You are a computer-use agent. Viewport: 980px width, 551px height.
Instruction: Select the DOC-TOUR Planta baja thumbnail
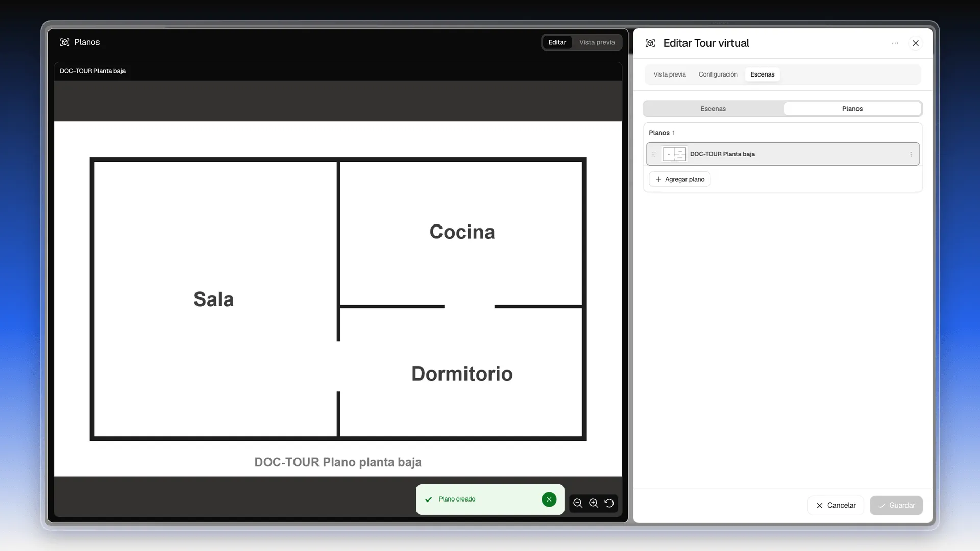click(674, 154)
